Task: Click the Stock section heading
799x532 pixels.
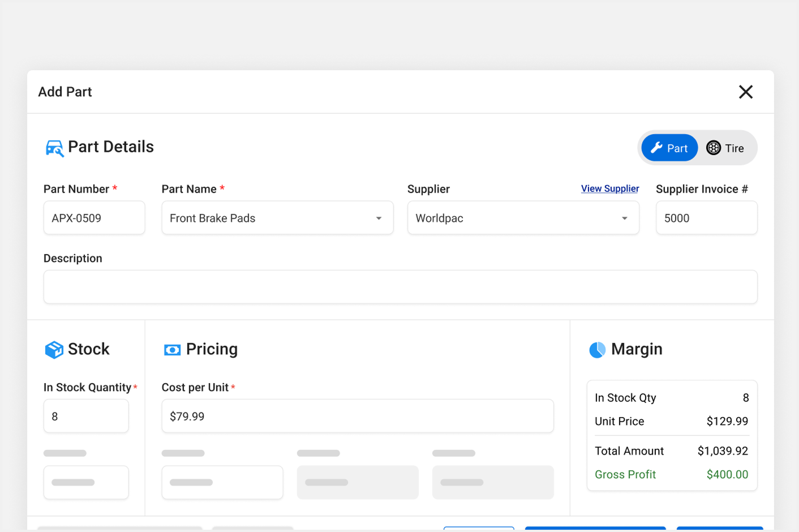Action: pyautogui.click(x=89, y=349)
